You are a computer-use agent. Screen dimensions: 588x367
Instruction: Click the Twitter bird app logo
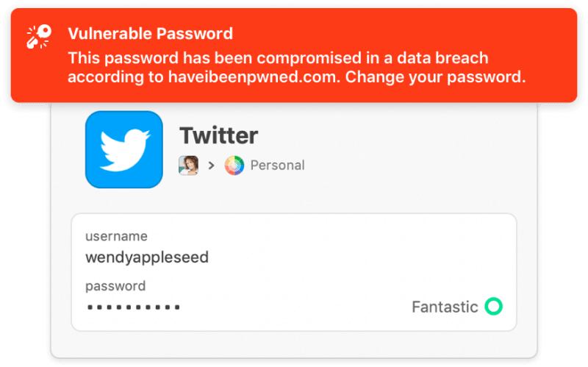point(123,149)
